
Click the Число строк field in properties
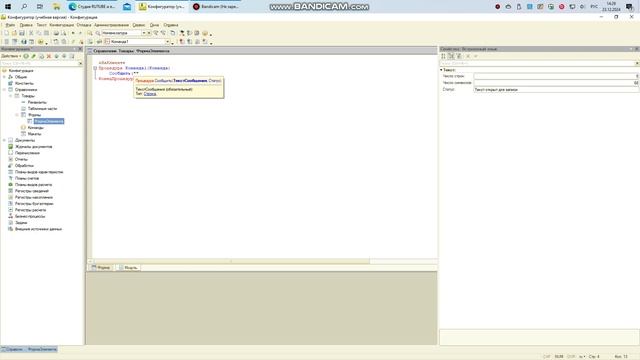[556, 76]
